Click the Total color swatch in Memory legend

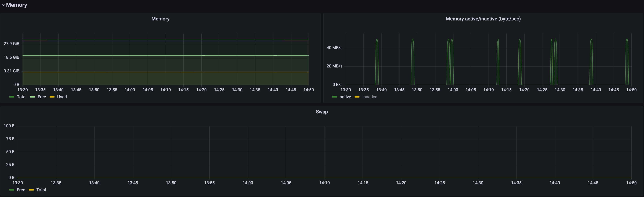pos(12,97)
